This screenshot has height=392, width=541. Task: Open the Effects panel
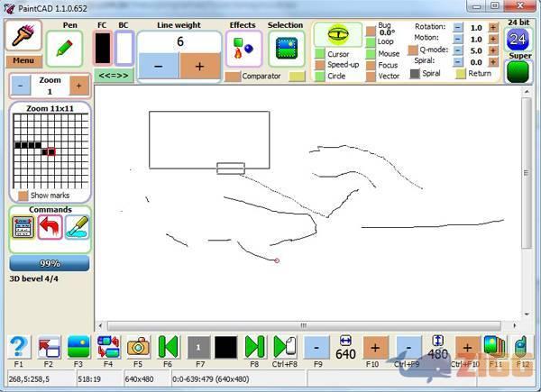243,50
